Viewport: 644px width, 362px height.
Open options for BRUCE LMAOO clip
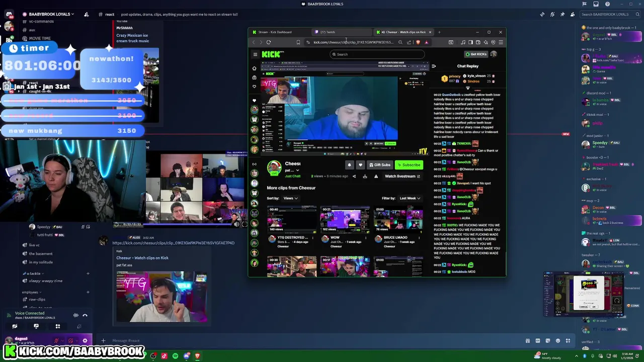pos(419,238)
